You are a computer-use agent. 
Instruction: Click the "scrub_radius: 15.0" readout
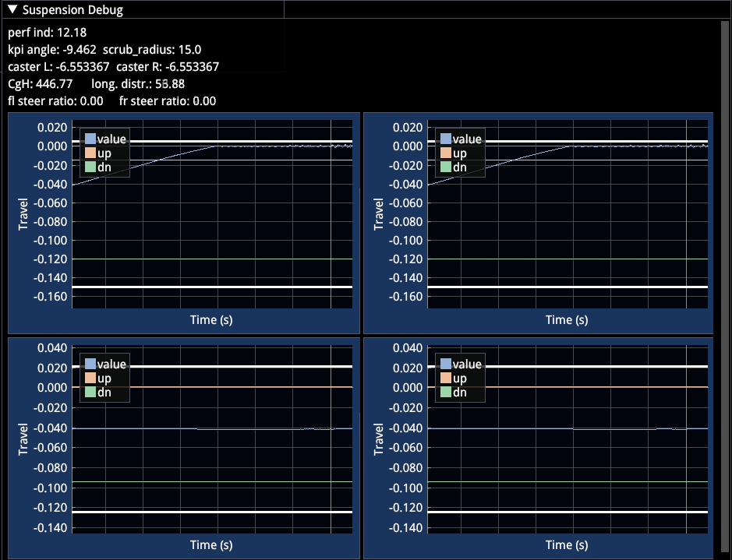[x=152, y=49]
